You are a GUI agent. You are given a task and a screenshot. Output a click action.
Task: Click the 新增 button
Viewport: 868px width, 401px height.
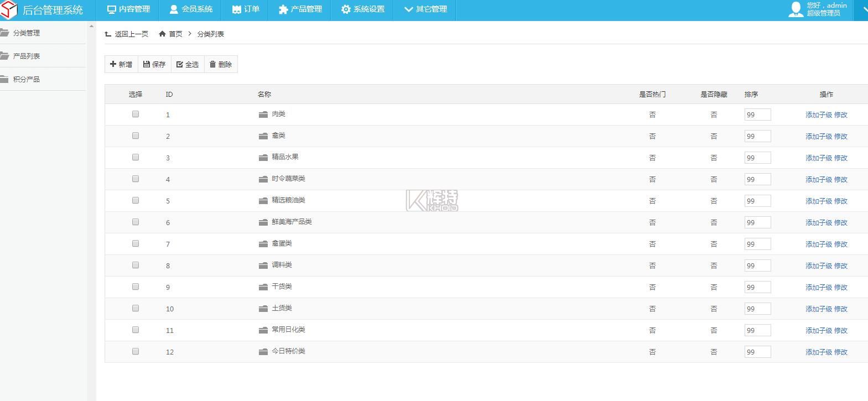coord(121,64)
